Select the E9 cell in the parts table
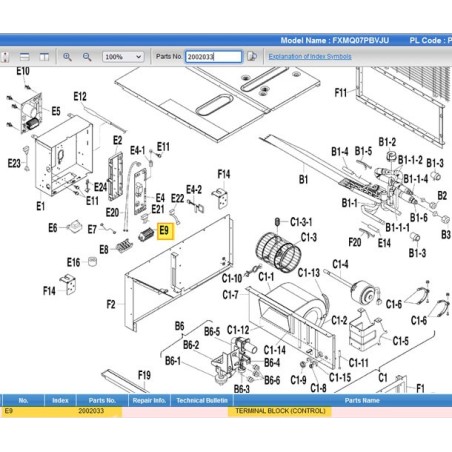The image size is (452, 452). pyautogui.click(x=9, y=411)
